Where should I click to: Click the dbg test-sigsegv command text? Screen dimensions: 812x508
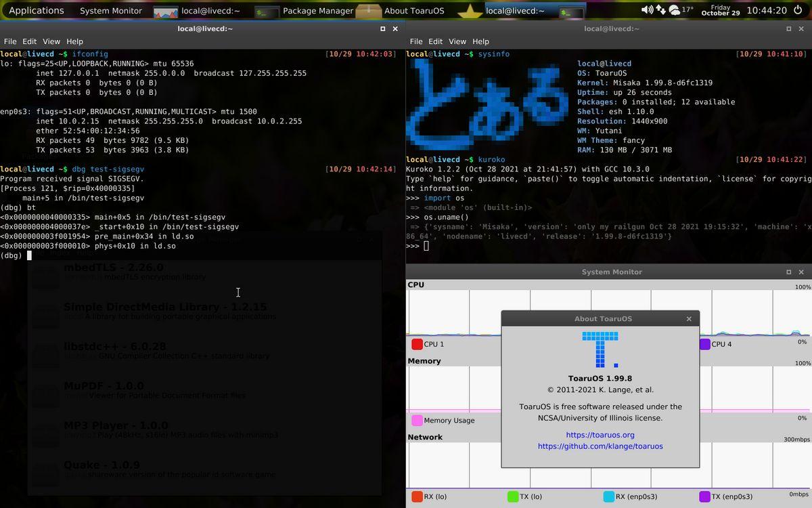point(108,169)
